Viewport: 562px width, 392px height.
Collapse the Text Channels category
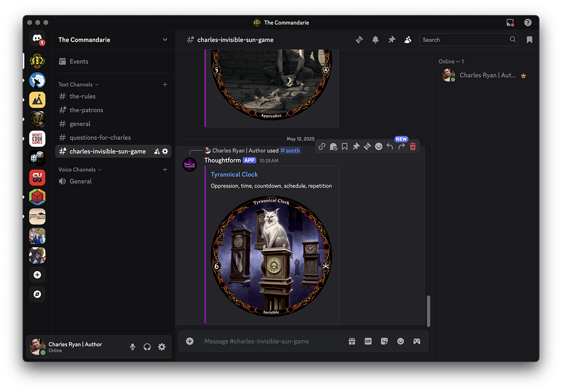point(78,85)
